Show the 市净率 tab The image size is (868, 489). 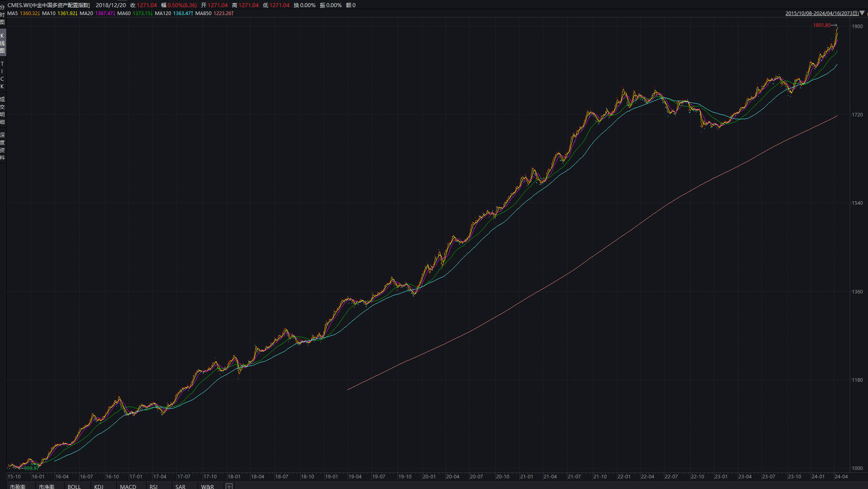(x=47, y=487)
